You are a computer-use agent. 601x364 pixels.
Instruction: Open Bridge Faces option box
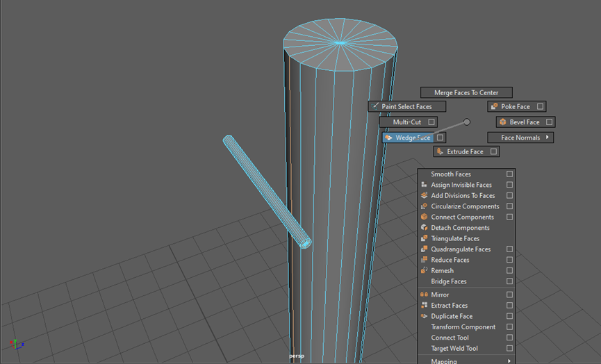[509, 281]
